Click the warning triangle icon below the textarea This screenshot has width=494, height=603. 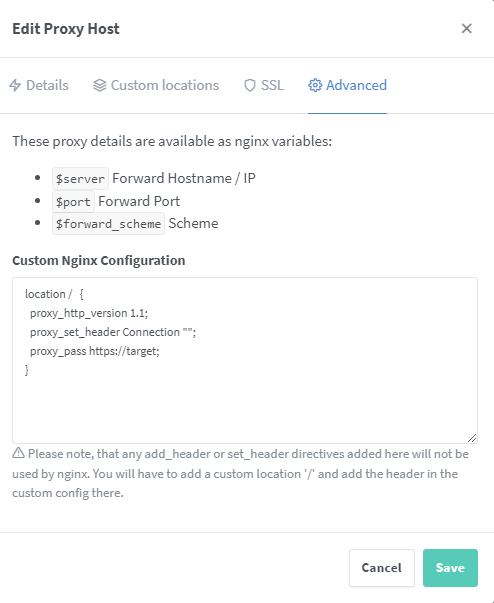pos(18,453)
